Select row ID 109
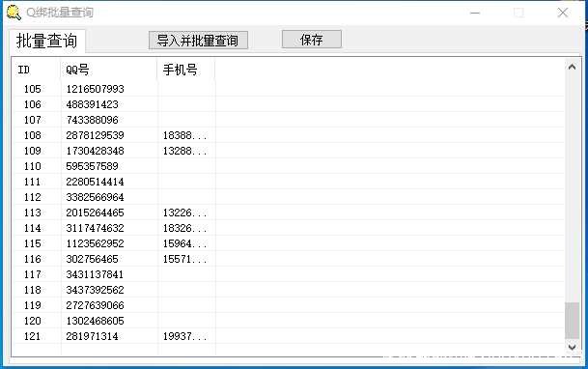The image size is (588, 369). 33,151
